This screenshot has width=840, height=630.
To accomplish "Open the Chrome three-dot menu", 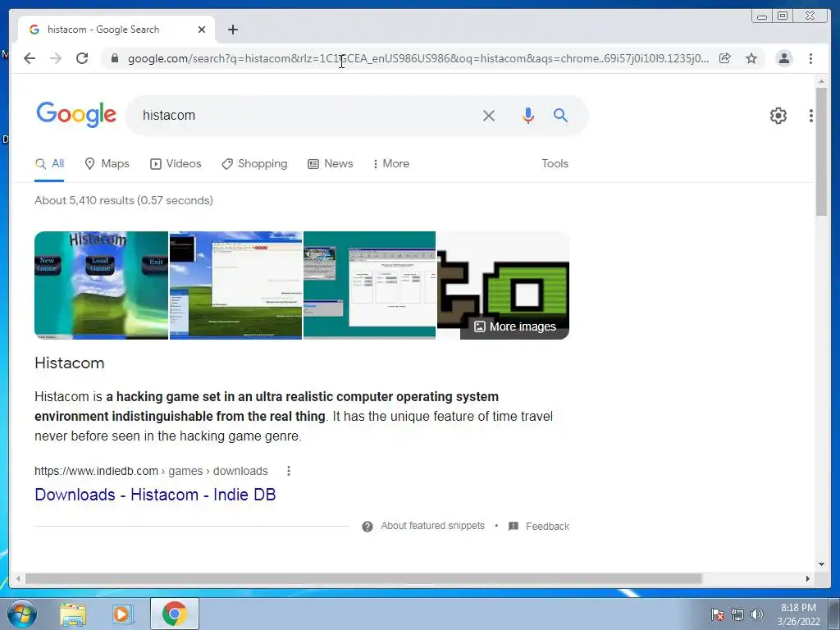I will 810,58.
